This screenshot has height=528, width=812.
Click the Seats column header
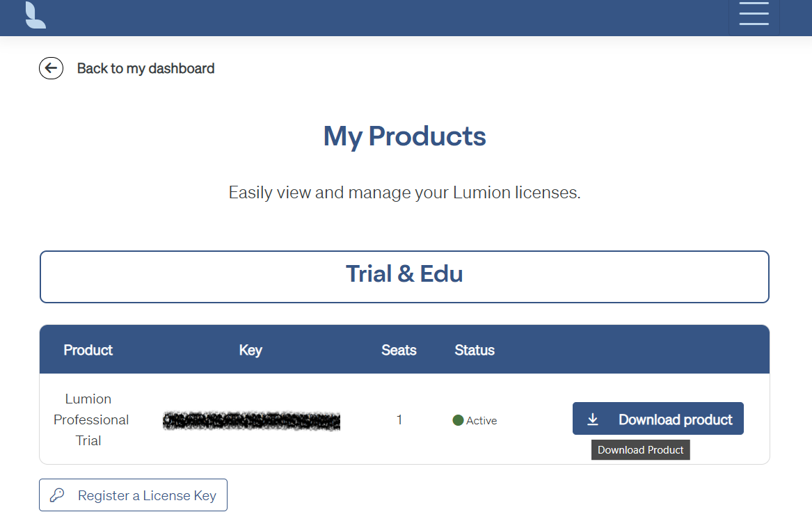click(399, 350)
